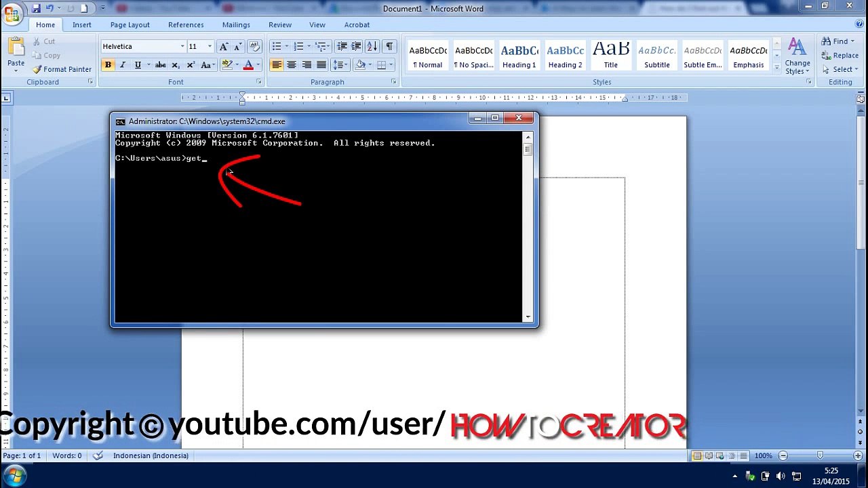This screenshot has width=868, height=488.
Task: Click the Borders icon
Action: click(381, 65)
